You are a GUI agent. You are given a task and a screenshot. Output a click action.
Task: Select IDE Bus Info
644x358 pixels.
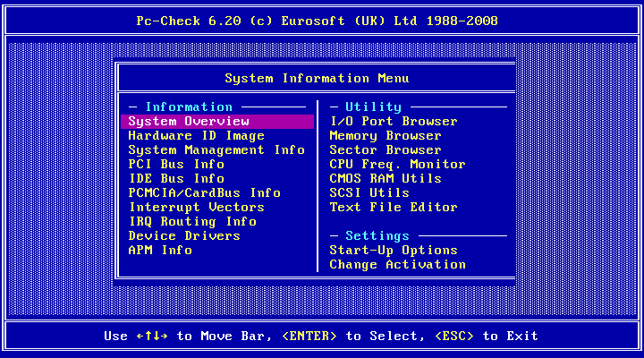[176, 179]
